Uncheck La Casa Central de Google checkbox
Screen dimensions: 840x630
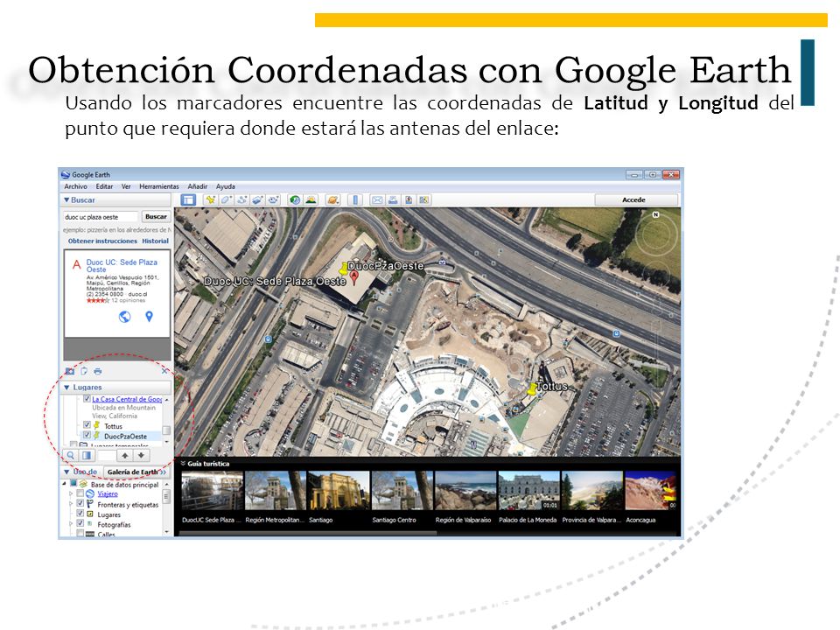pos(87,399)
